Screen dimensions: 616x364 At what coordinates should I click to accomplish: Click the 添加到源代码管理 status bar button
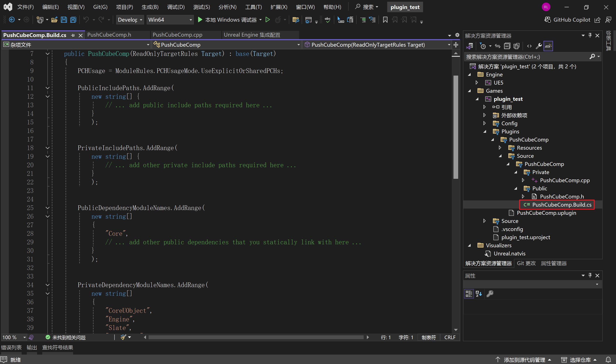[524, 360]
